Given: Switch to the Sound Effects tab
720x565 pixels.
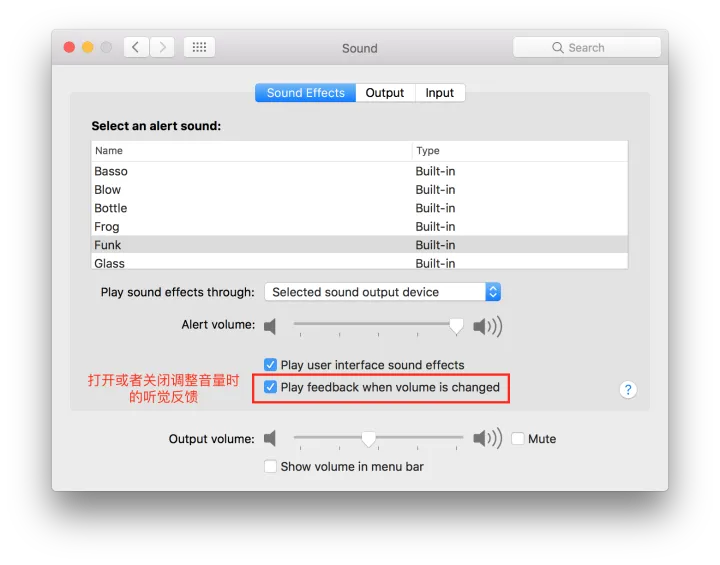Looking at the screenshot, I should [x=305, y=93].
